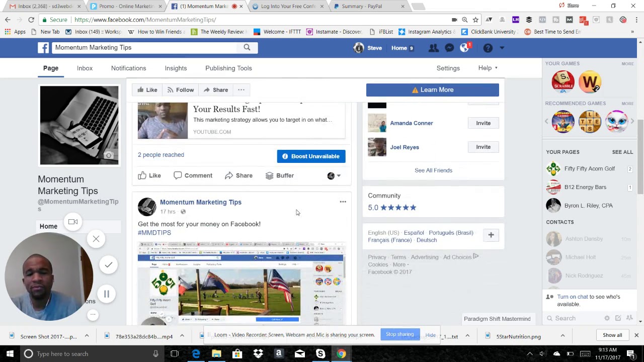This screenshot has height=362, width=644.
Task: Add a language with plus button
Action: click(x=491, y=235)
